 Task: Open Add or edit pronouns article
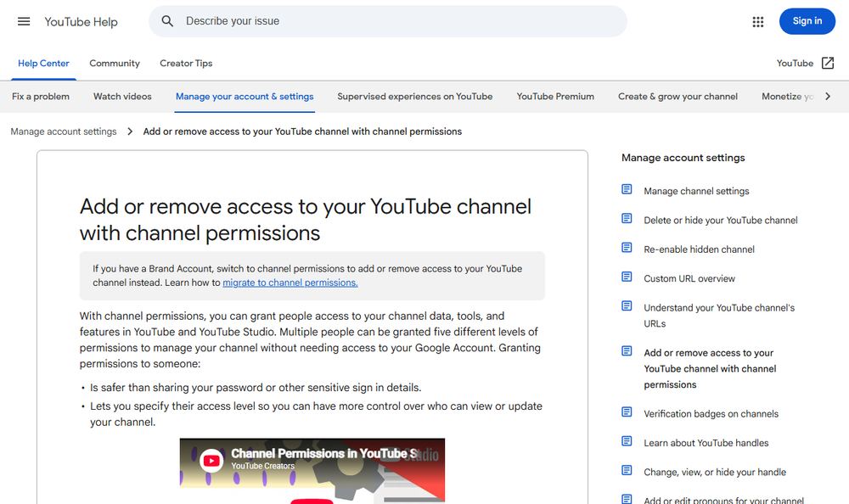tap(723, 500)
